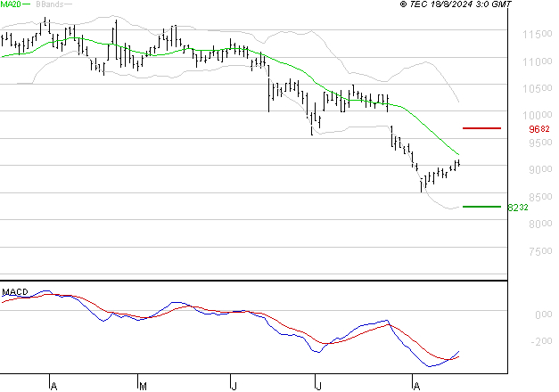The width and height of the screenshot is (559, 392).
Task: Click the TEC 18/8/2024 timestamp text
Action: pos(456,4)
